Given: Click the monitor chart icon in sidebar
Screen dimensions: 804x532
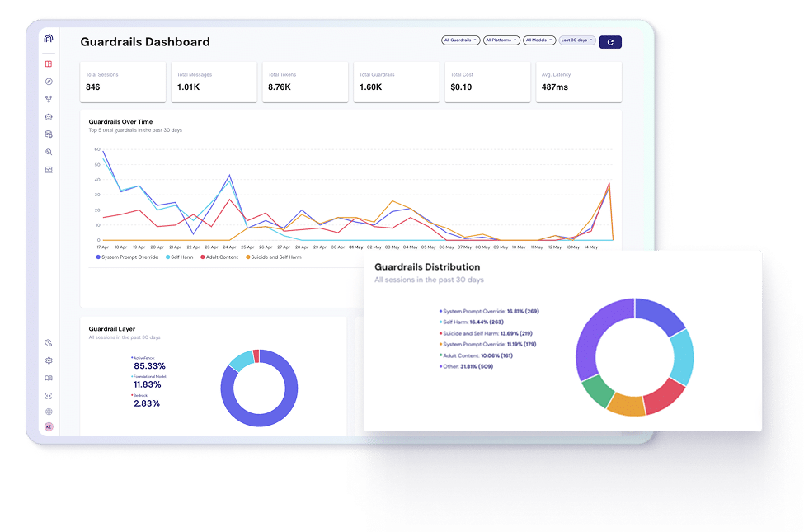Looking at the screenshot, I should [x=49, y=170].
